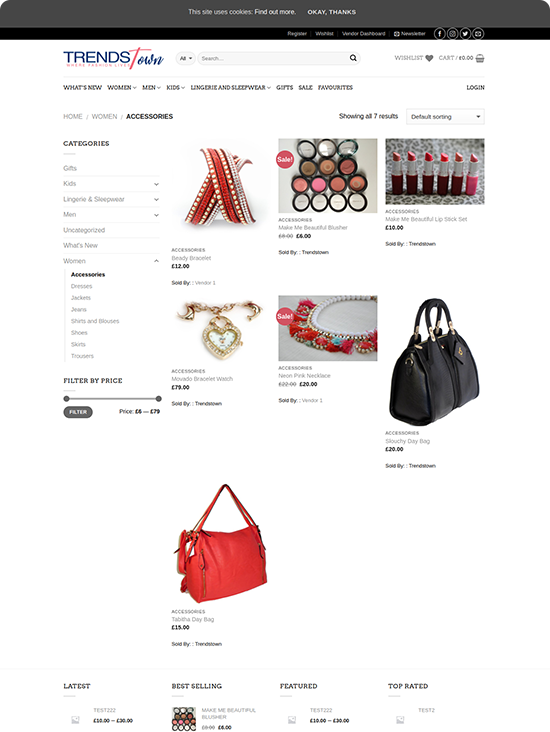
Task: Open the cart basket icon
Action: (480, 58)
